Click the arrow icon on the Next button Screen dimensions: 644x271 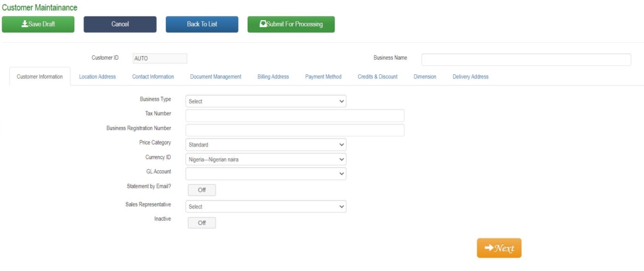(489, 248)
